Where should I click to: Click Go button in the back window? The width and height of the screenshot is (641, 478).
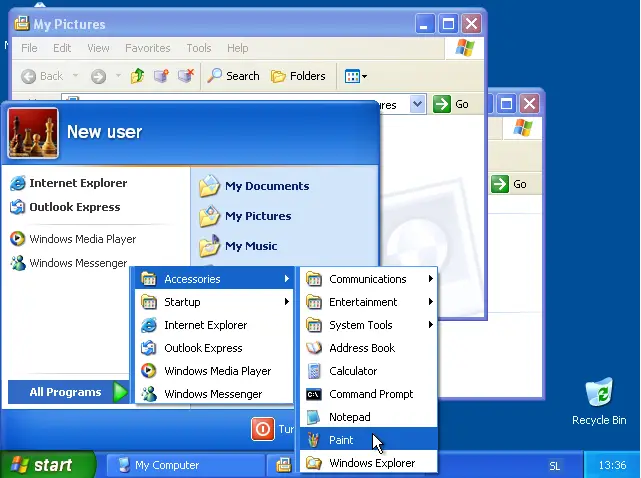tap(509, 184)
